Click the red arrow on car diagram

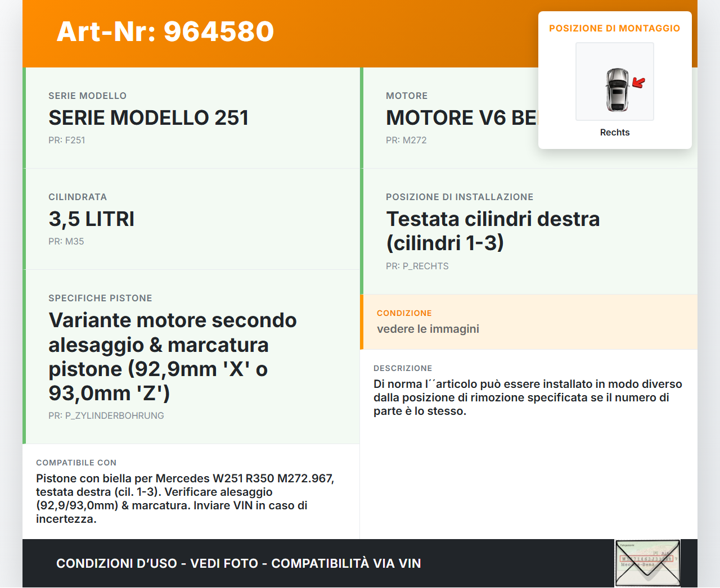point(638,83)
